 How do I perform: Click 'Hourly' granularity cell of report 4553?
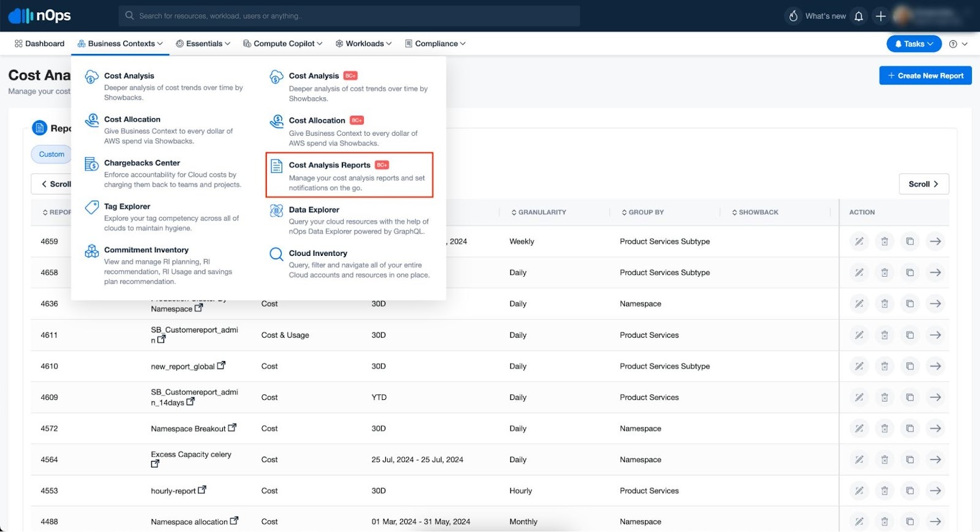521,490
